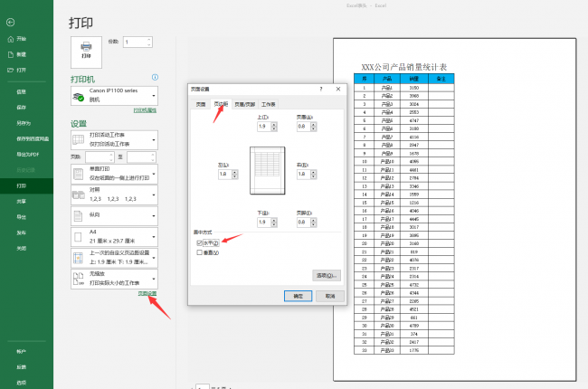
Task: Click the bottom margin (下) value field
Action: point(264,222)
